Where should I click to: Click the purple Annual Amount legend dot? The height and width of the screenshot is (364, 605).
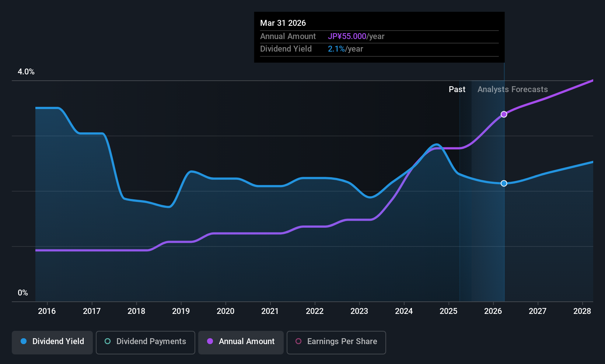[x=210, y=341]
